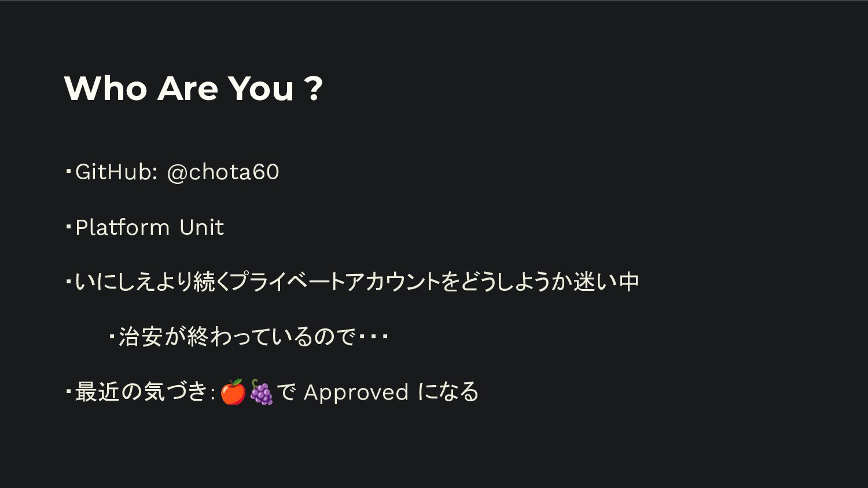Screen dimensions: 868x488
Task: Click the になる text after Approved
Action: coord(448,392)
